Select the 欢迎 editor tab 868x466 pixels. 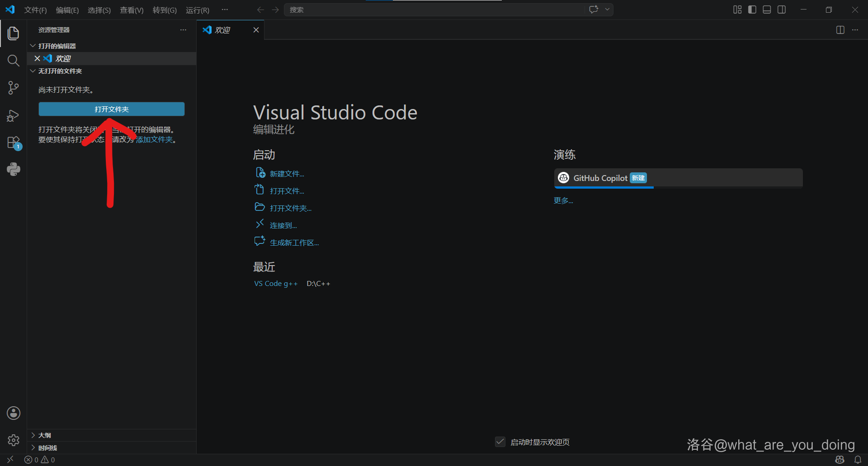(231, 30)
